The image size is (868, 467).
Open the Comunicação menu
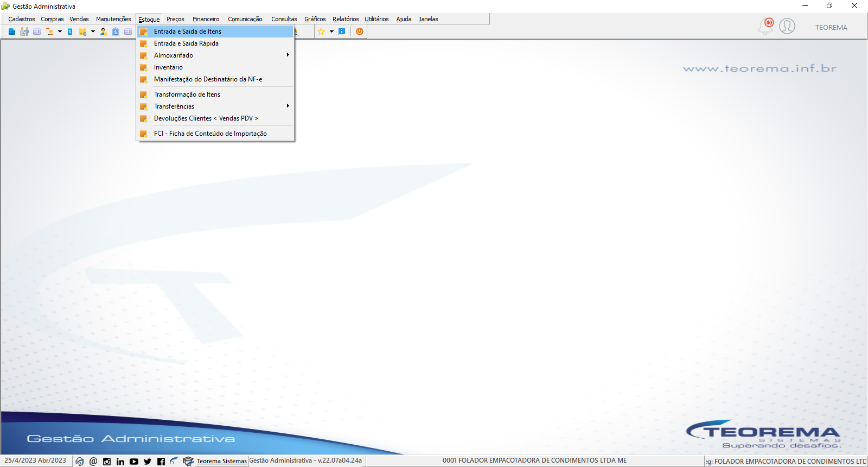[x=245, y=19]
